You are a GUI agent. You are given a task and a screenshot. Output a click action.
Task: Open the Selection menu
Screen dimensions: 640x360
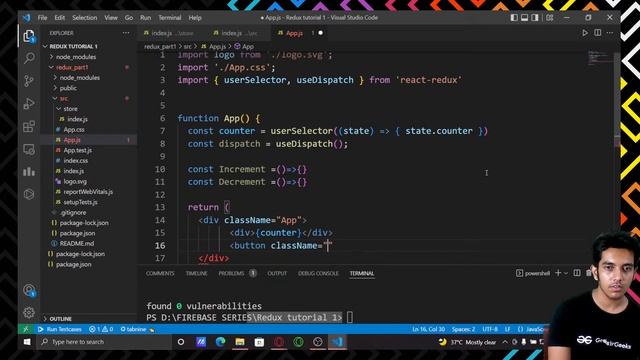(x=85, y=18)
